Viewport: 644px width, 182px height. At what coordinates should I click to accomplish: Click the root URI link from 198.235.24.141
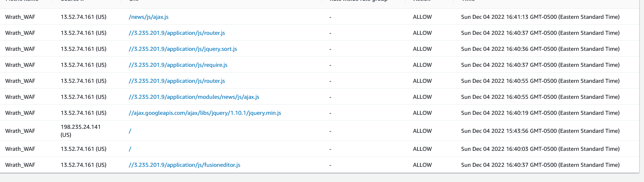coord(130,131)
